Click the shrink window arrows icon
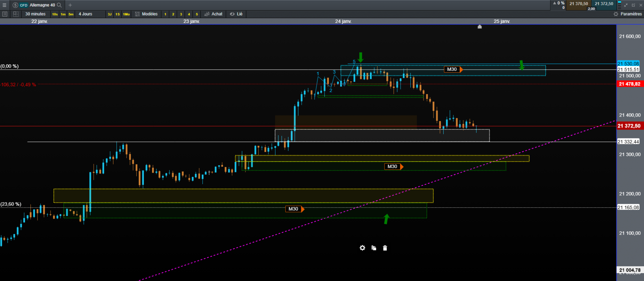644x281 pixels. pos(626,5)
